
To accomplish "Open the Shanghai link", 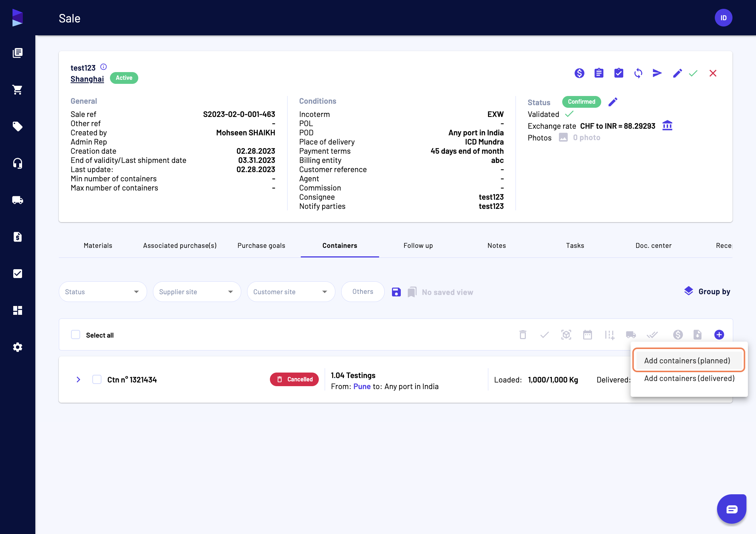I will click(87, 79).
